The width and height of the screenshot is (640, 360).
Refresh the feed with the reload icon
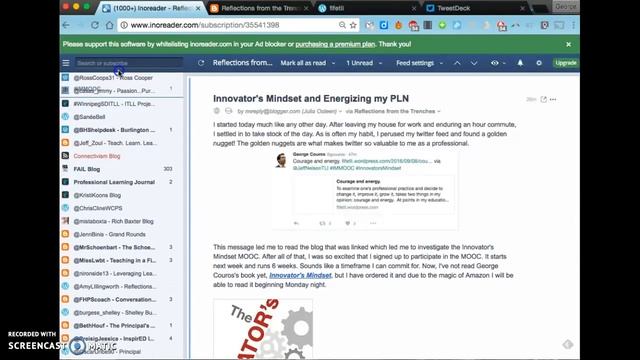(201, 63)
